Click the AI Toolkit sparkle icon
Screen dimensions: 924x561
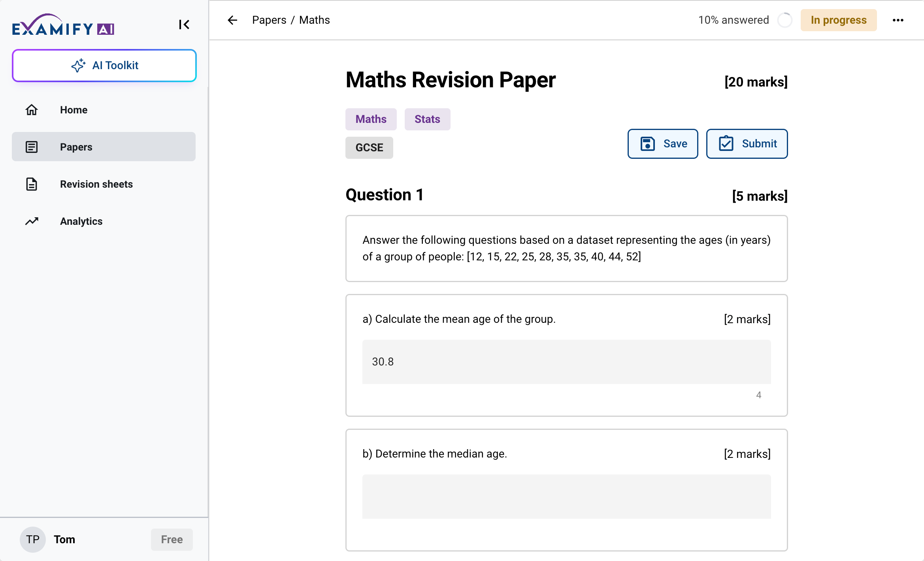(x=78, y=66)
